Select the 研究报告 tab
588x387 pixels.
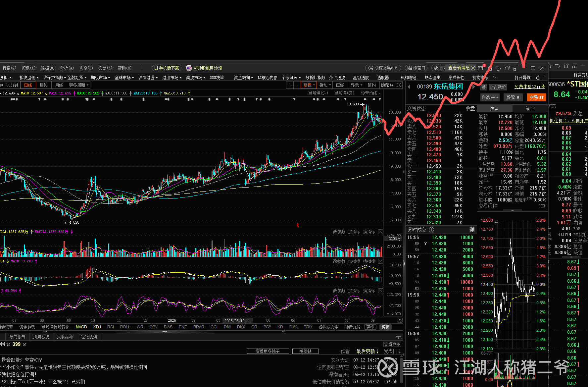tap(17, 337)
